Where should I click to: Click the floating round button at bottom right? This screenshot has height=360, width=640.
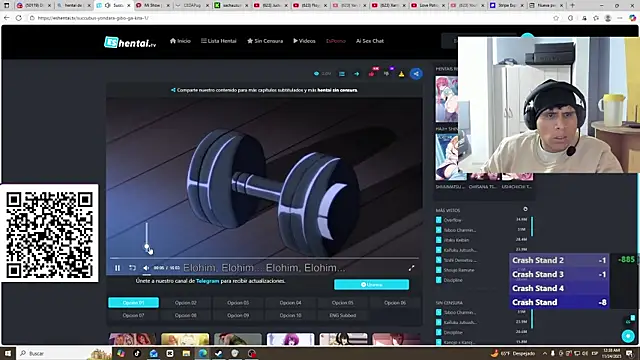click(x=628, y=336)
